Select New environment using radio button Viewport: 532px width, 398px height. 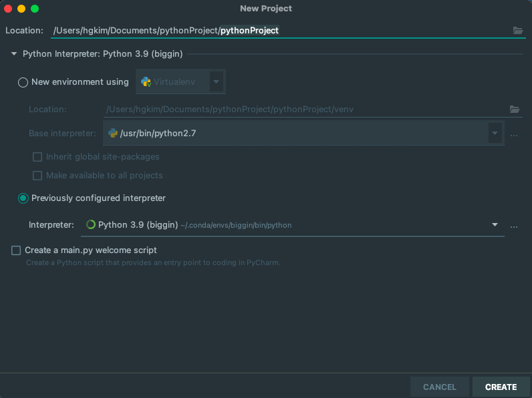coord(23,82)
